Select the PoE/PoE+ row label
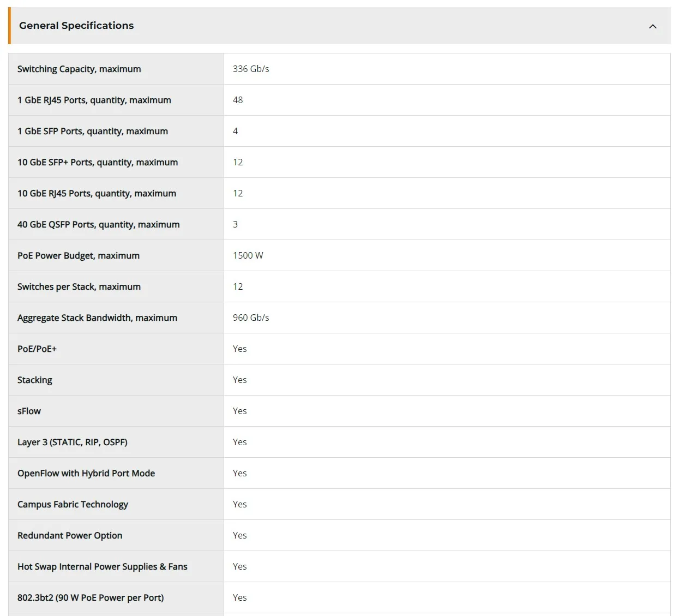Image resolution: width=679 pixels, height=616 pixels. tap(37, 349)
